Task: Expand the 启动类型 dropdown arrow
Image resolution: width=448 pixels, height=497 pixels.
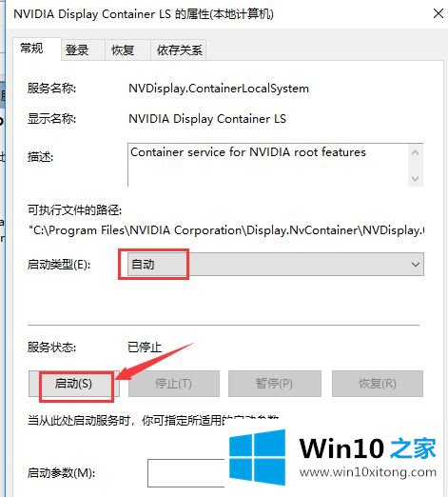Action: coord(416,264)
